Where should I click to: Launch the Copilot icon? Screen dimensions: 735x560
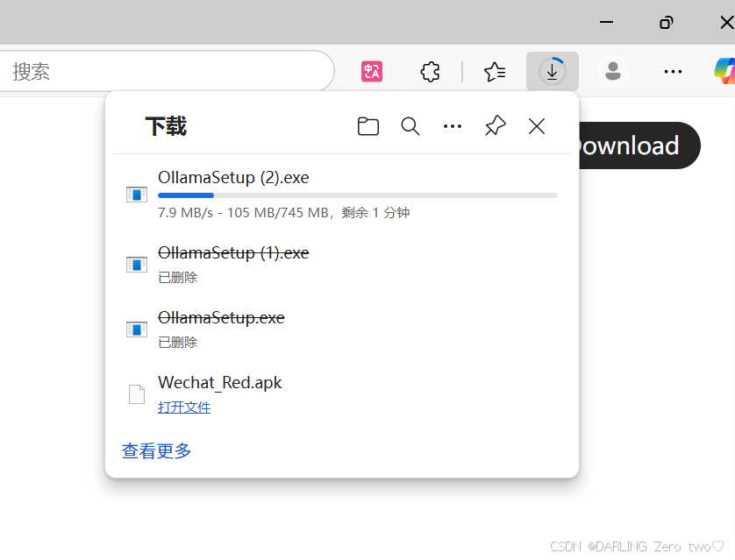724,70
